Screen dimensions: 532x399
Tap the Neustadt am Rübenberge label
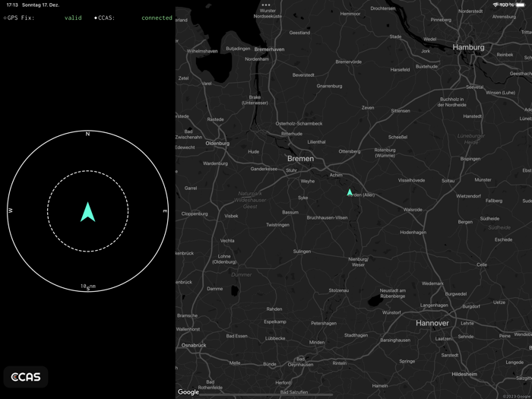[393, 293]
